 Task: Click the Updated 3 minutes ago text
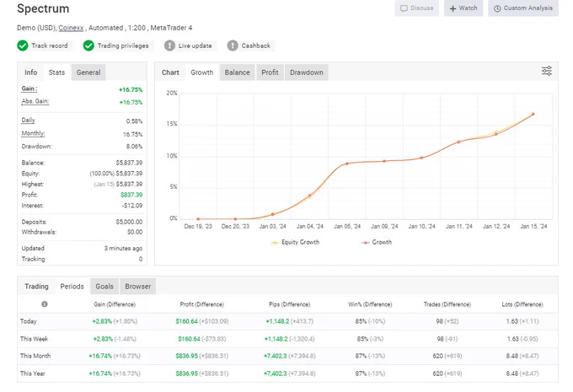[x=123, y=249]
